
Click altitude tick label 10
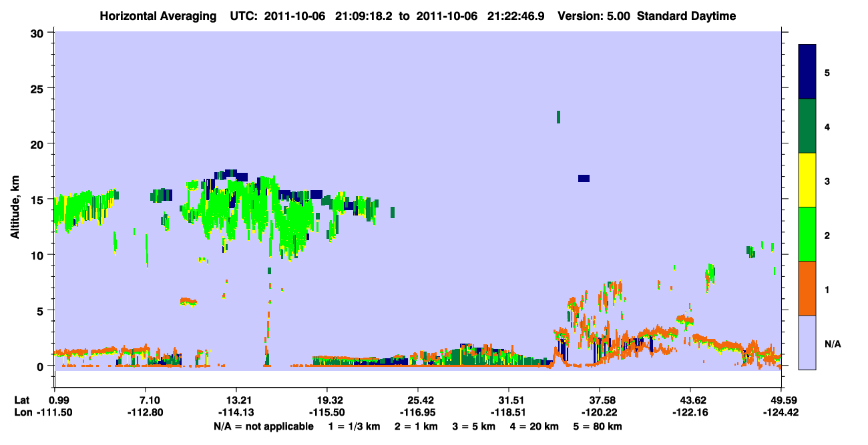[x=38, y=255]
